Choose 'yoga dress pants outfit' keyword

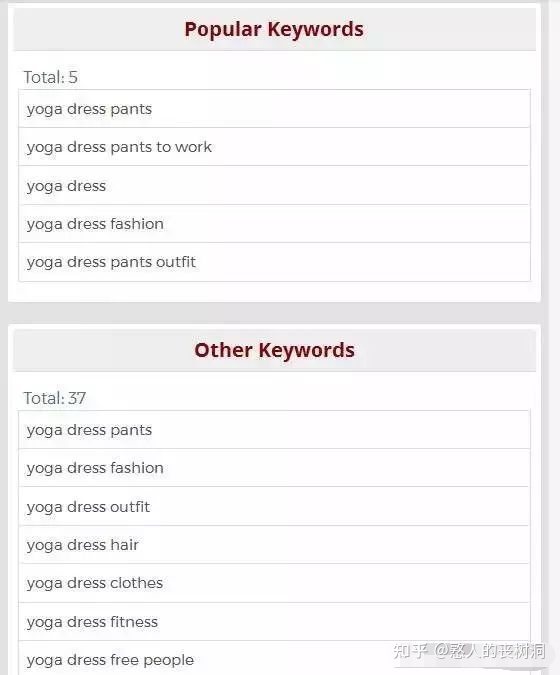click(275, 262)
